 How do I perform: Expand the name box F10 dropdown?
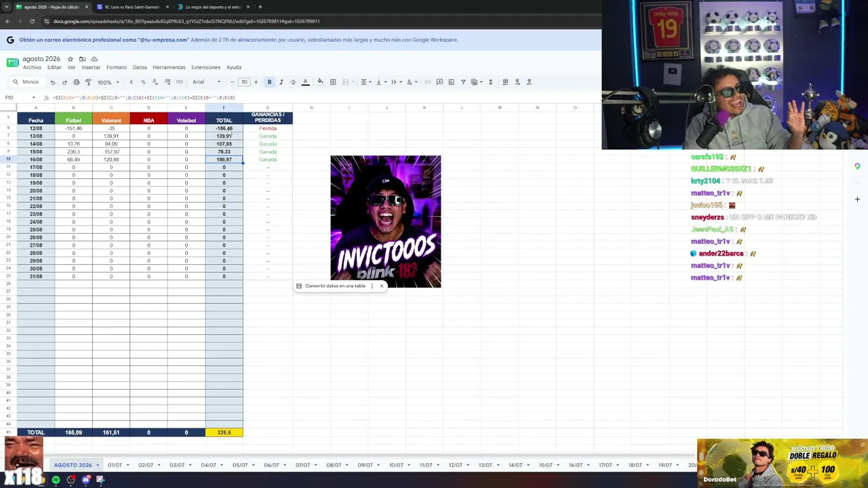click(33, 98)
